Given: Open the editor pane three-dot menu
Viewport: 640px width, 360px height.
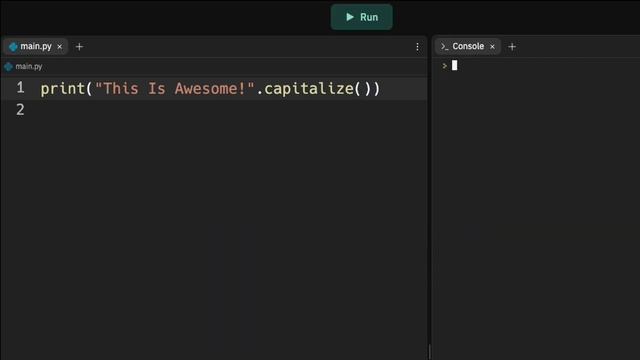Looking at the screenshot, I should (417, 47).
